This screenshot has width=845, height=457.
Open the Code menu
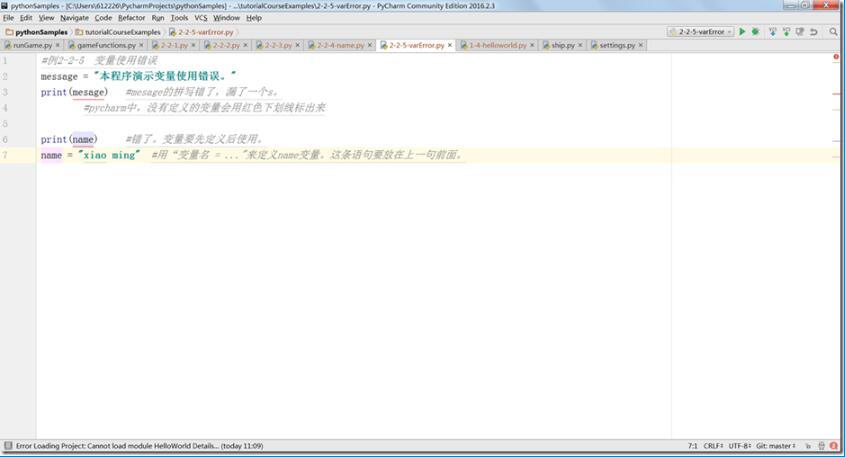click(x=103, y=18)
